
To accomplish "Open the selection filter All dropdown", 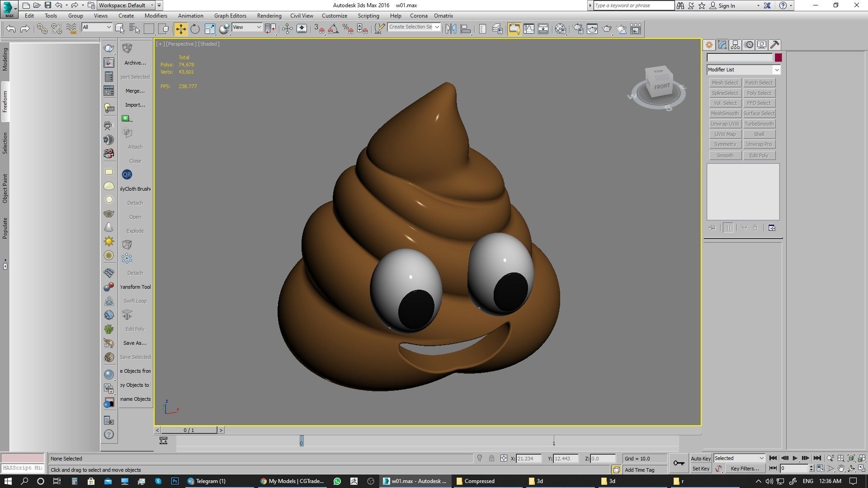I will [x=97, y=27].
